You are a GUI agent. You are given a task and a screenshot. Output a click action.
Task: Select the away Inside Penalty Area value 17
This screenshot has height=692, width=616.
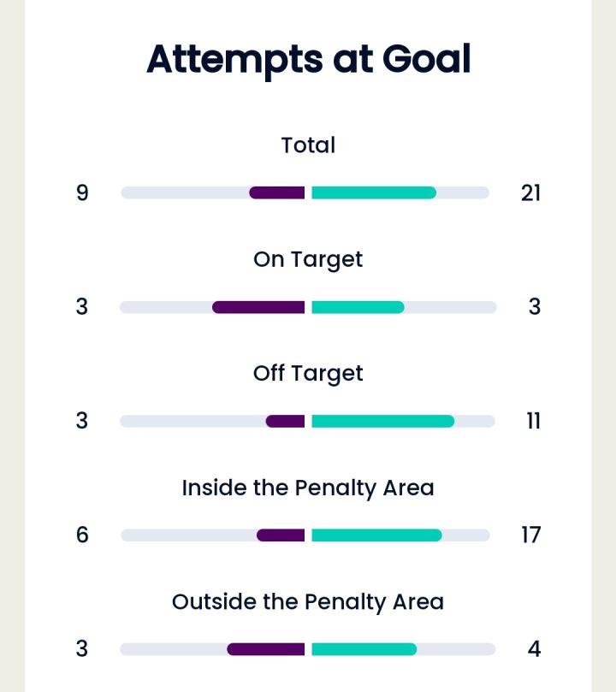pyautogui.click(x=531, y=535)
